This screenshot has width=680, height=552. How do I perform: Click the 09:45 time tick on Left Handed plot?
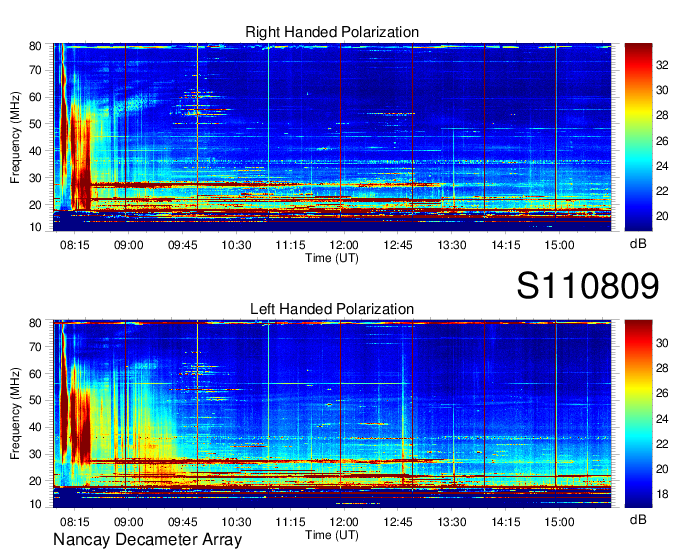[183, 522]
